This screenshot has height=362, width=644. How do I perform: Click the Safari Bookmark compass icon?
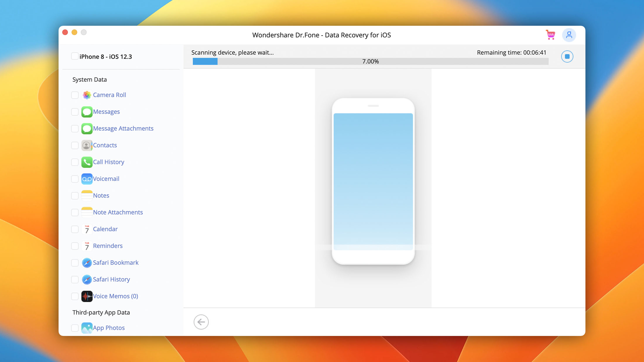pos(87,263)
